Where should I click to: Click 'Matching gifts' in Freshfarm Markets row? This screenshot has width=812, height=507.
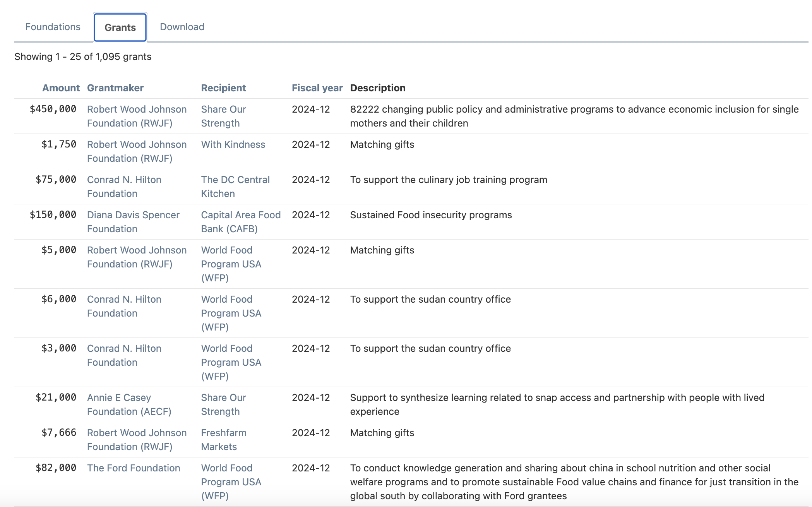382,433
